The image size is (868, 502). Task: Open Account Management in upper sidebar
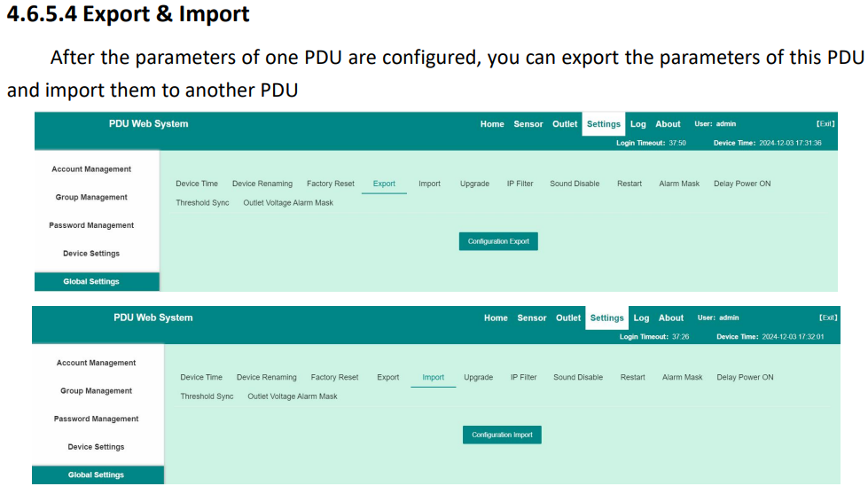pos(91,169)
